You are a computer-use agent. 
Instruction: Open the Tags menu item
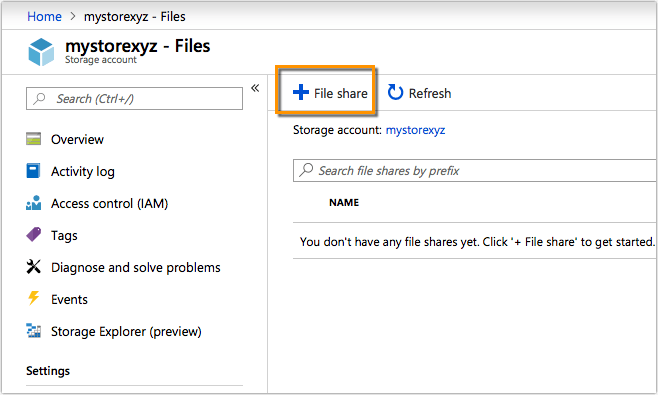coord(64,235)
